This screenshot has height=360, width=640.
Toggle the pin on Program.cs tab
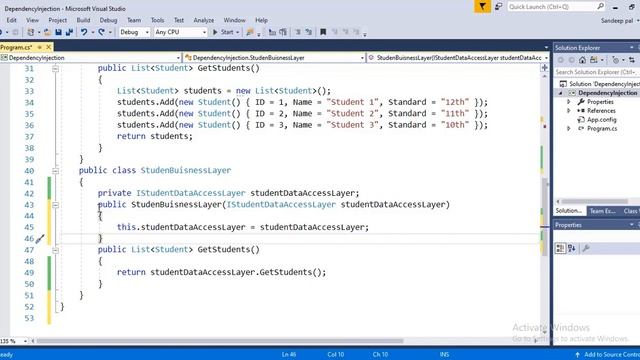point(40,47)
